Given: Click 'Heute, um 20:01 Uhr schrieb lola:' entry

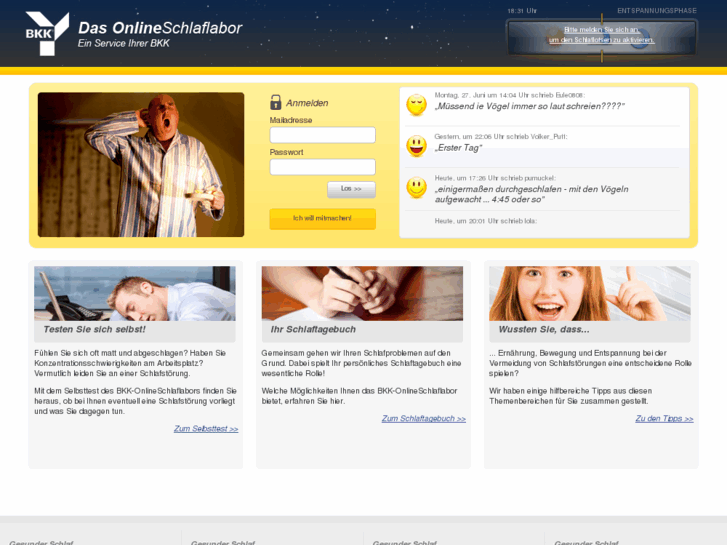Looking at the screenshot, I should pyautogui.click(x=485, y=221).
